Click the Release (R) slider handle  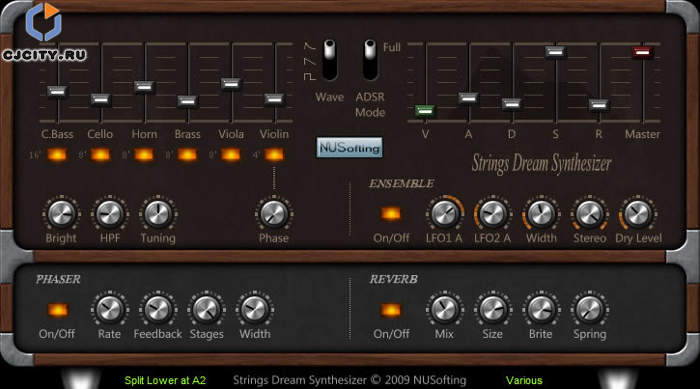click(599, 105)
